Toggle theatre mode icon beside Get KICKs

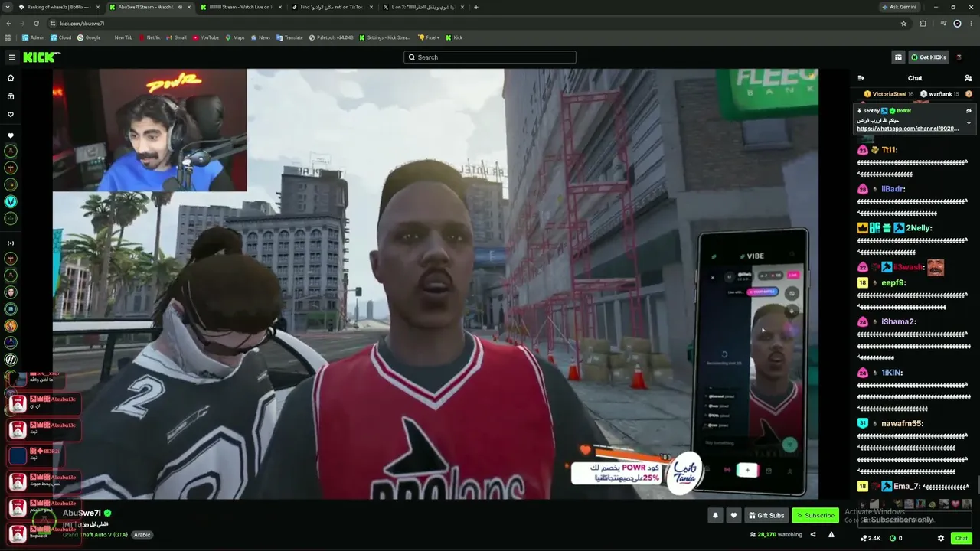pyautogui.click(x=898, y=57)
